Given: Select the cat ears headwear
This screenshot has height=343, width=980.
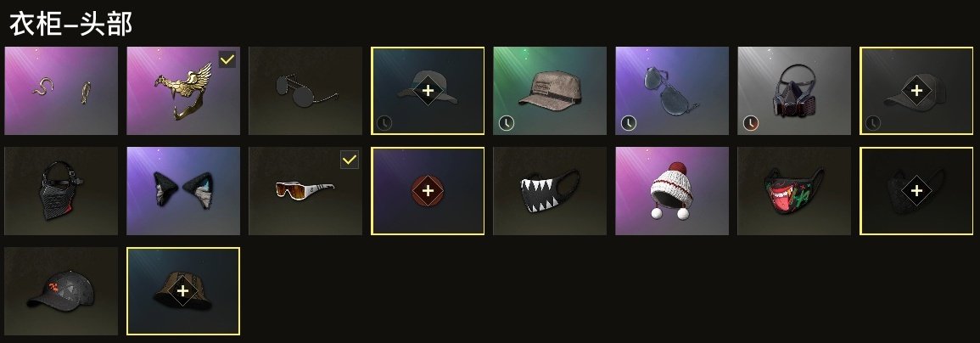Looking at the screenshot, I should 183,191.
